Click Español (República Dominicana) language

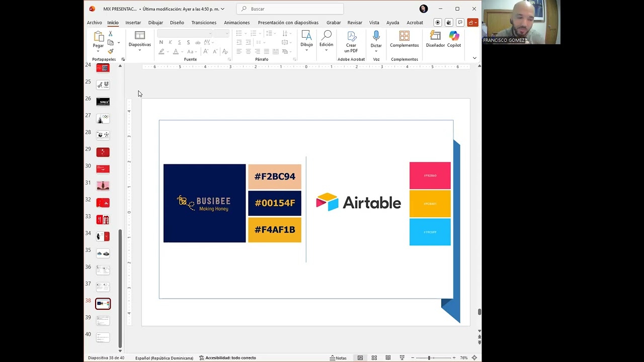click(164, 358)
